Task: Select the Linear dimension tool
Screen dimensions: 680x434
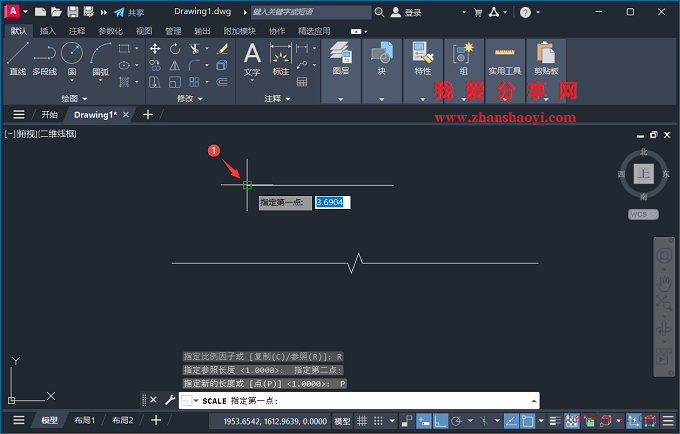Action: [x=302, y=49]
